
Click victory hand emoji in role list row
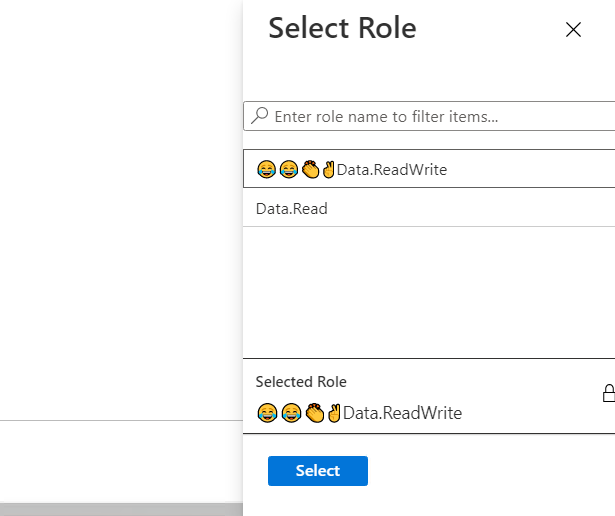click(x=328, y=169)
